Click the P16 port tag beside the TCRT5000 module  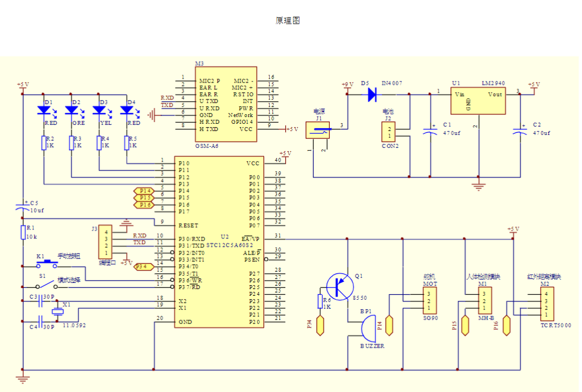click(x=506, y=326)
